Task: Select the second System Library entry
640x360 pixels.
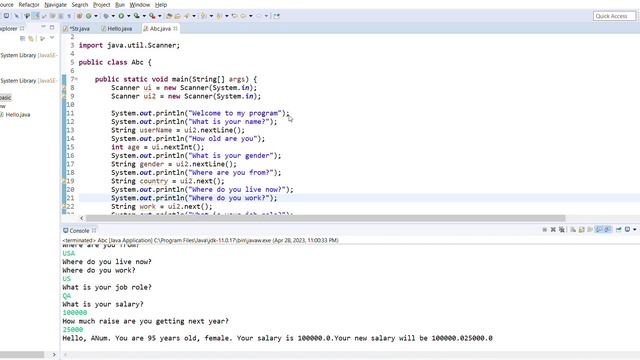Action: pos(28,81)
